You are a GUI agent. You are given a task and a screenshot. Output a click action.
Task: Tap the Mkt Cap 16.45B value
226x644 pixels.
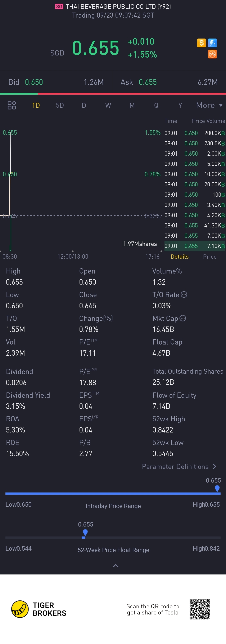[x=163, y=329]
